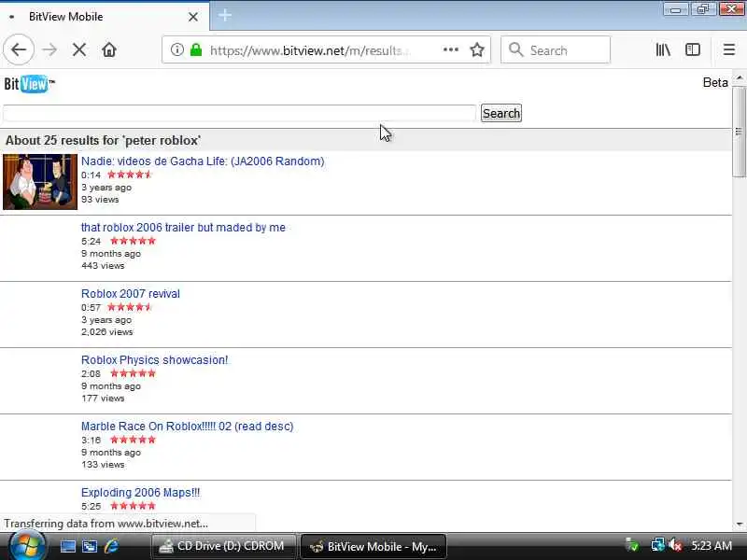Open the Firefox hamburger menu
The height and width of the screenshot is (560, 747).
(x=729, y=49)
